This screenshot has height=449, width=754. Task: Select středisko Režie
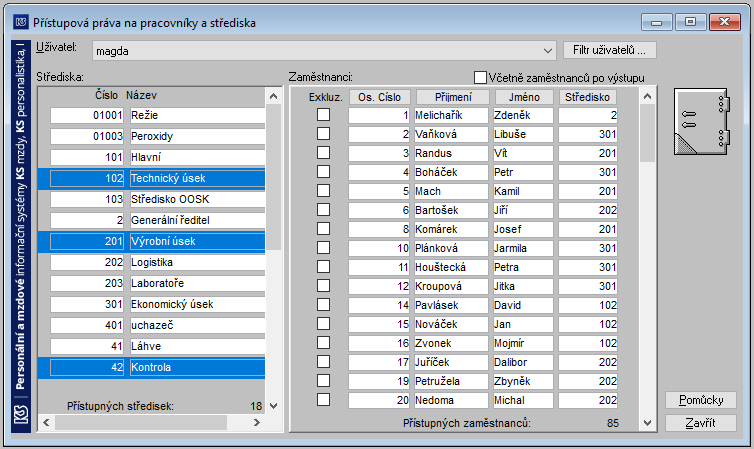(x=152, y=115)
